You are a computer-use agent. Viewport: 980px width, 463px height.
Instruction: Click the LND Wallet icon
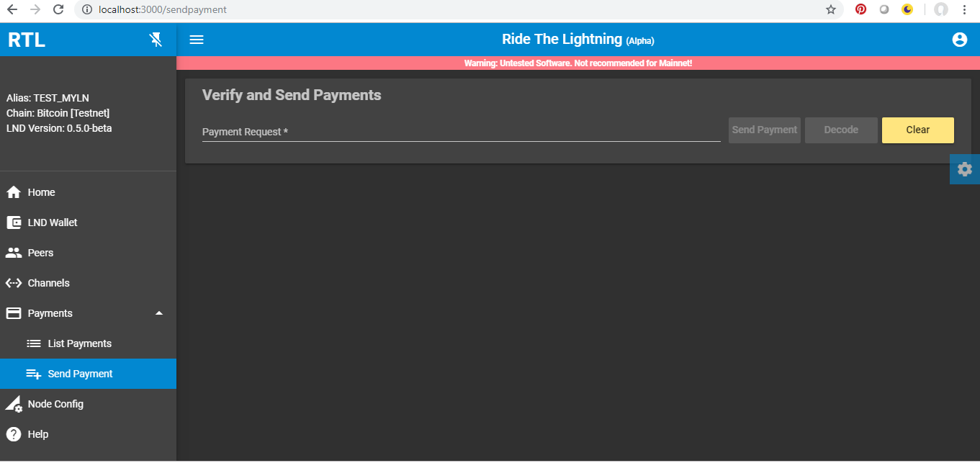click(x=13, y=222)
